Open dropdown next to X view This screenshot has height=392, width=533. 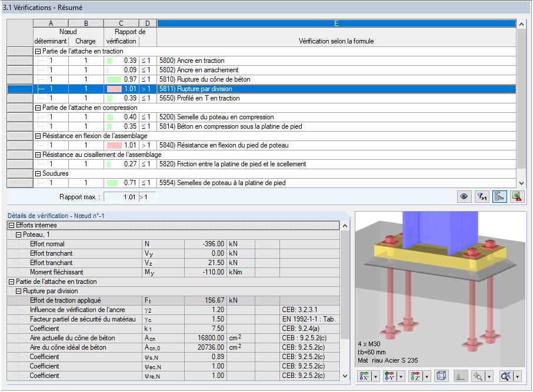(375, 376)
